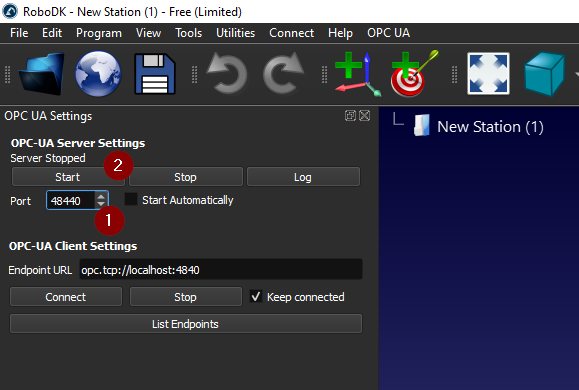Stop the OPC-UA client connection
The image size is (579, 390).
(185, 297)
